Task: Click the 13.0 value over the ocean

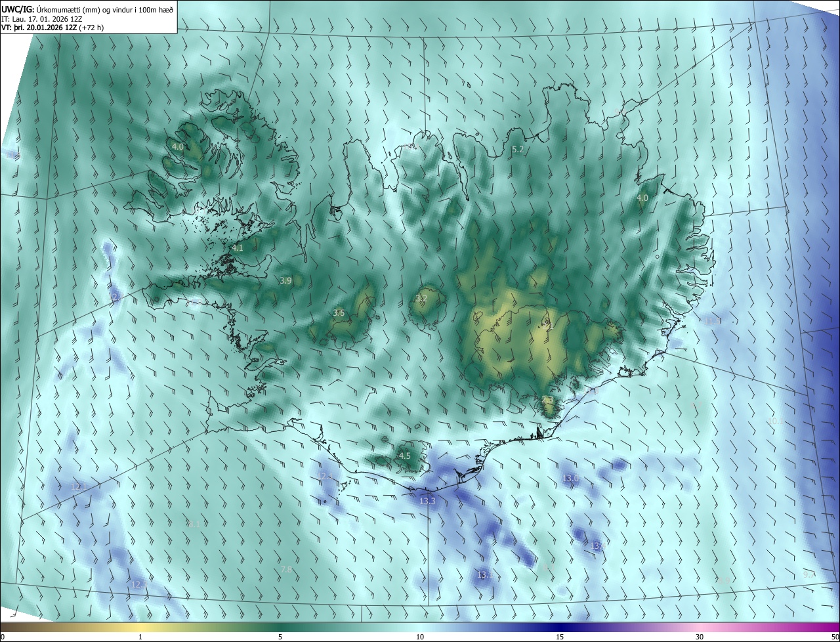Action: pyautogui.click(x=571, y=478)
